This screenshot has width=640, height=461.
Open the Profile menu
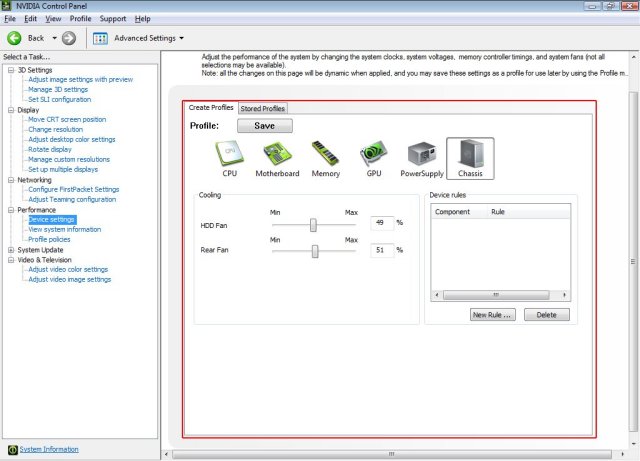(x=80, y=19)
